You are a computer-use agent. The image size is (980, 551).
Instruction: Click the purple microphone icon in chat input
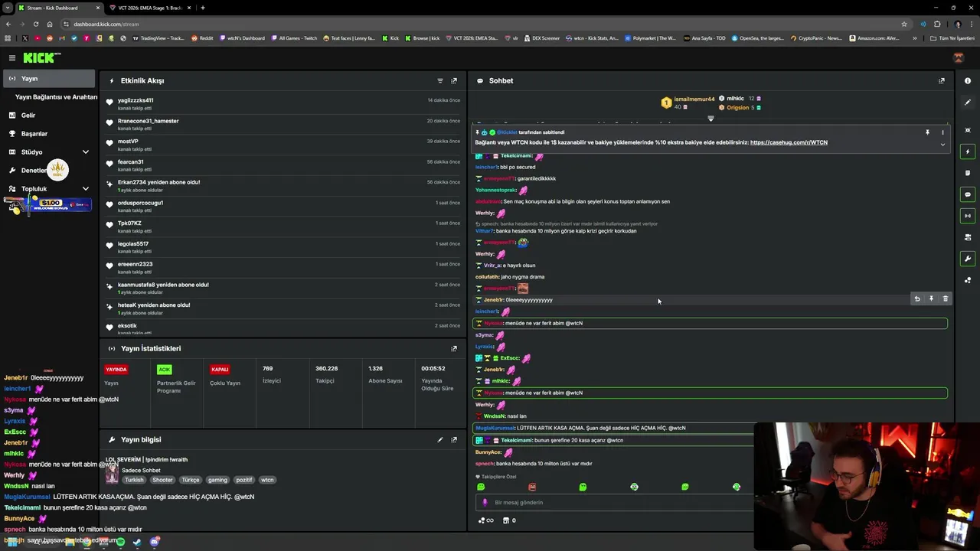[x=484, y=503]
